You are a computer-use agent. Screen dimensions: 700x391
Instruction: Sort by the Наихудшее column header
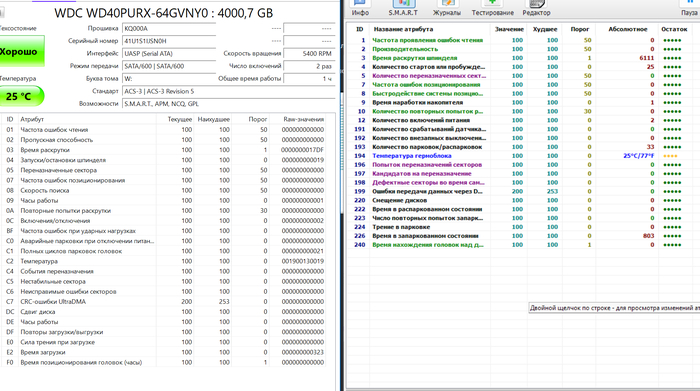pyautogui.click(x=213, y=119)
